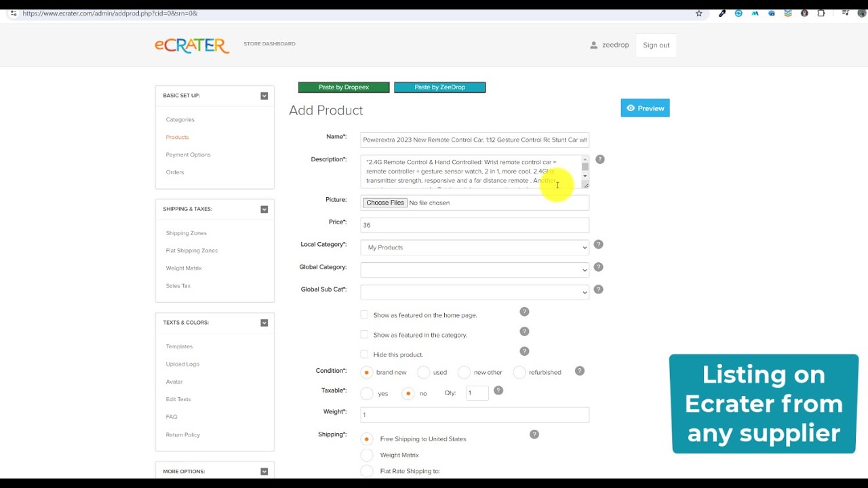This screenshot has width=868, height=488.
Task: Click into the Weight field
Action: [475, 415]
